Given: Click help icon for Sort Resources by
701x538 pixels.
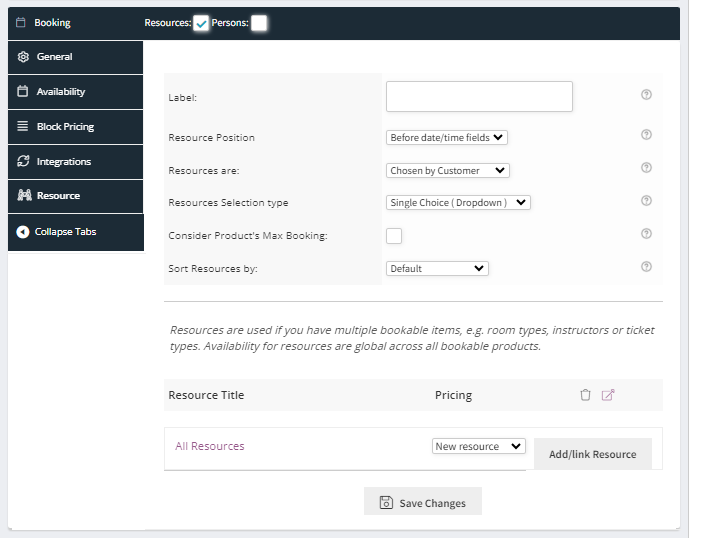Looking at the screenshot, I should coord(646,267).
